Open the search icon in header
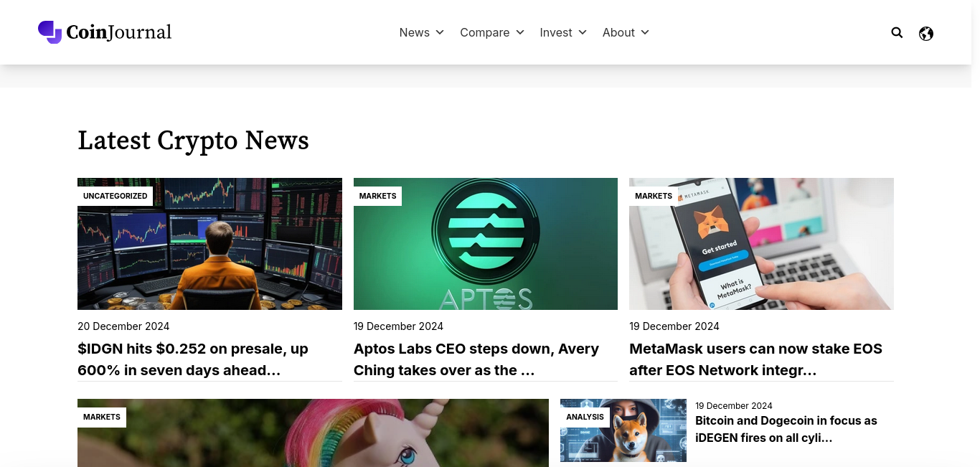980x467 pixels. [897, 32]
